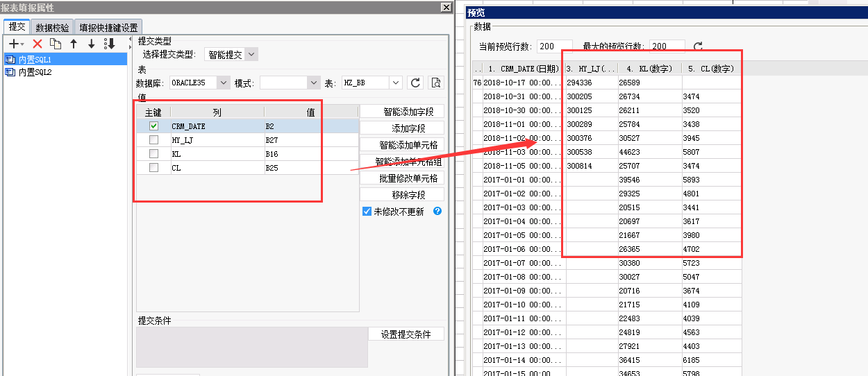Screen dimensions: 868x376
Task: Select the HY_LJ column name cell
Action: (x=217, y=140)
